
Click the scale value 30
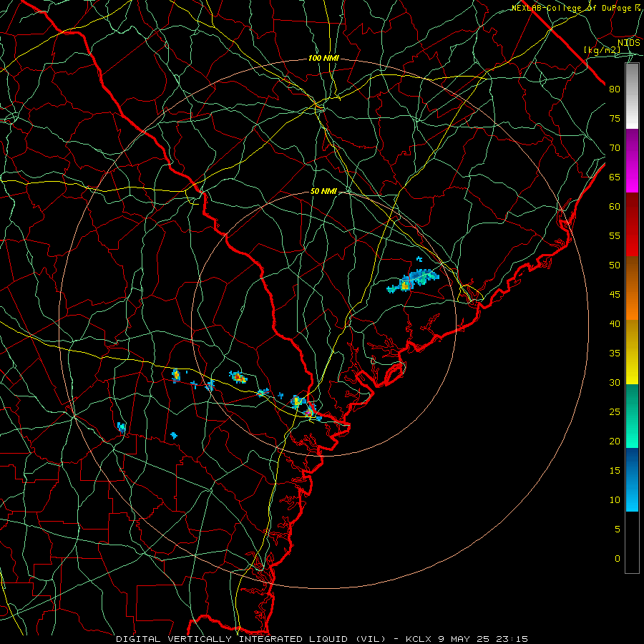coord(615,383)
